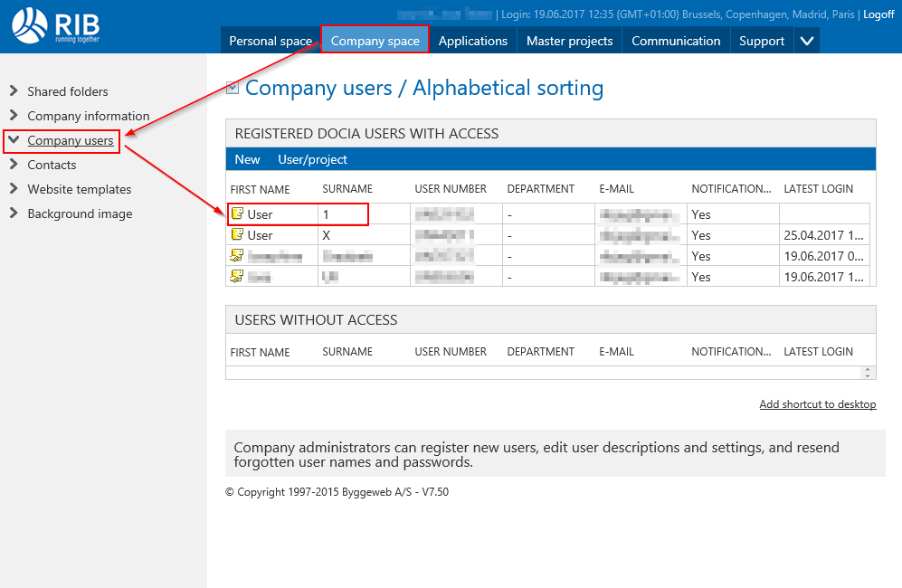This screenshot has width=902, height=588.
Task: Expand the Shared folders tree item
Action: point(14,91)
